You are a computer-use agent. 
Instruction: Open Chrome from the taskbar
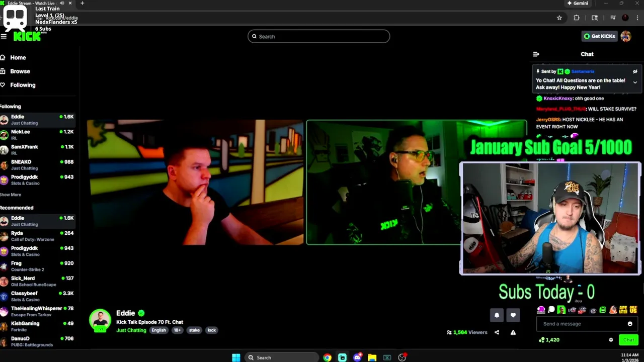pos(328,357)
